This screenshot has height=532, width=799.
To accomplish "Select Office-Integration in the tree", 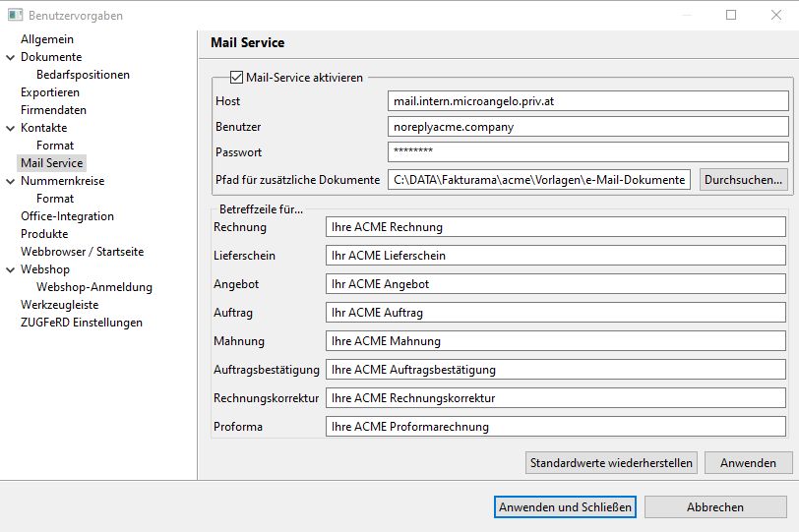I will point(67,216).
